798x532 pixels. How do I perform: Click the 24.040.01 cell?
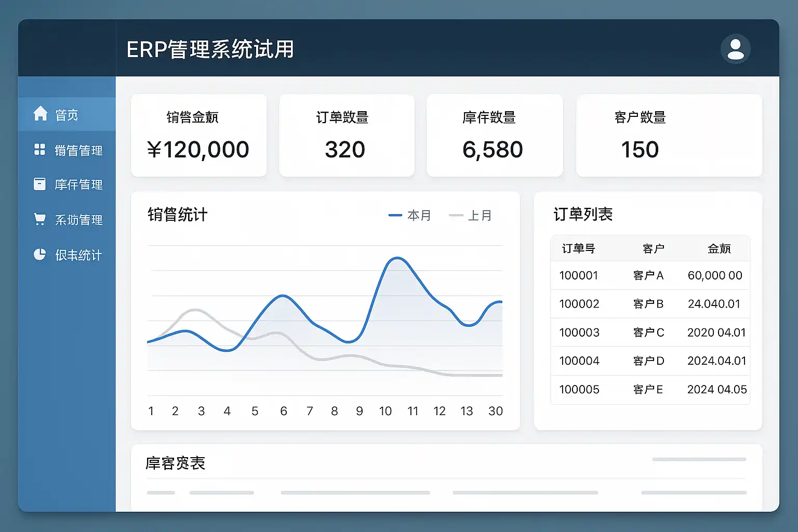[x=714, y=304]
